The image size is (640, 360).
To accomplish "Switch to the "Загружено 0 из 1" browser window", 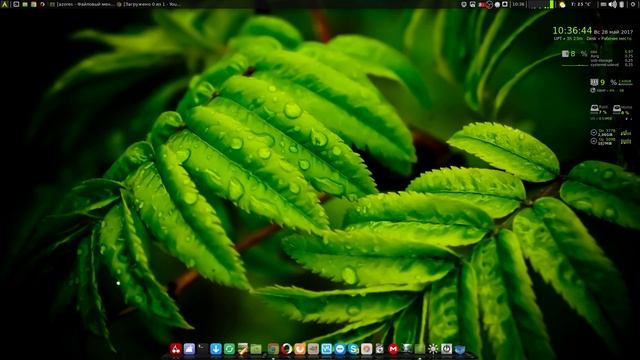I will click(149, 4).
